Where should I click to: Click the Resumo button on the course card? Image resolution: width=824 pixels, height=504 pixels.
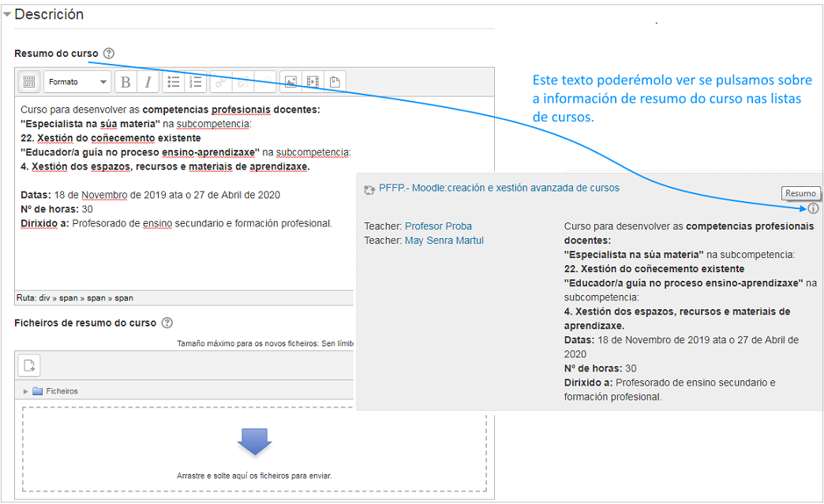click(800, 192)
